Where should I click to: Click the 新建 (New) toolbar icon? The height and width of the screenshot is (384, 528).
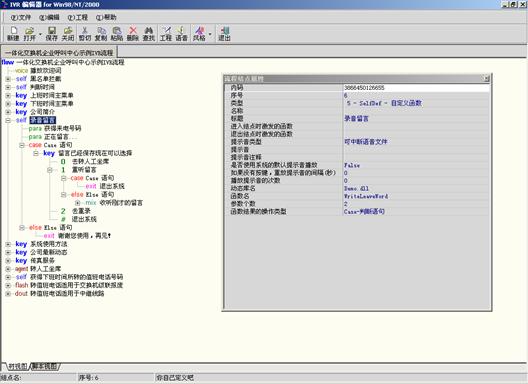tap(13, 34)
